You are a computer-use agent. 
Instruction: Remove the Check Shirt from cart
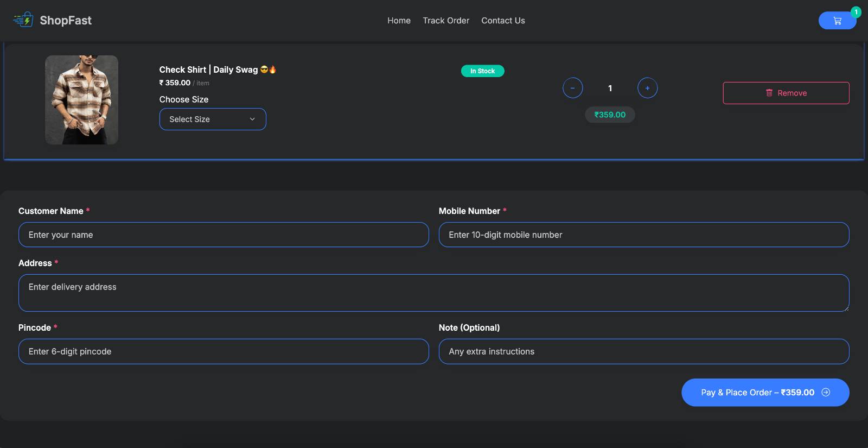click(786, 93)
